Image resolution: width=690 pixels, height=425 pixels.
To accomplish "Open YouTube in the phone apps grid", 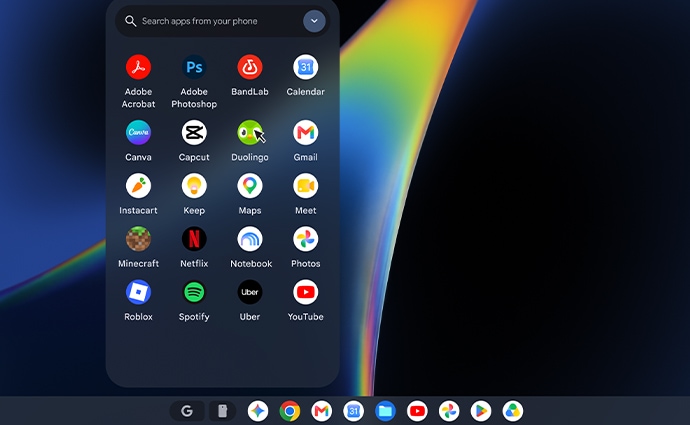I will tap(305, 292).
